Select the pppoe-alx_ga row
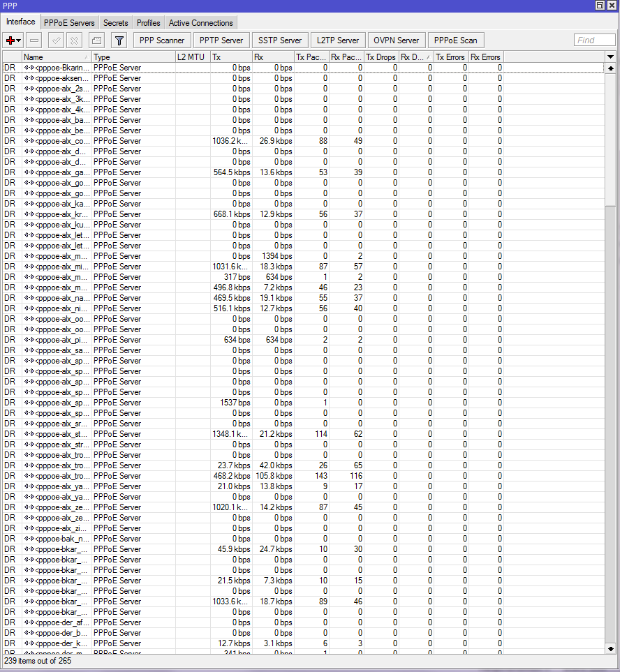The width and height of the screenshot is (620, 672). tap(304, 172)
